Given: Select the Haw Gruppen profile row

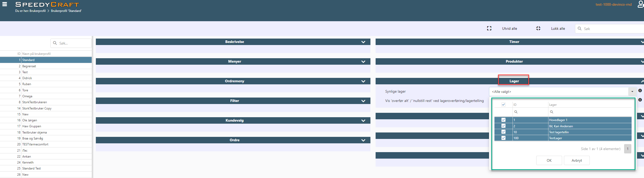Looking at the screenshot, I should [46, 126].
